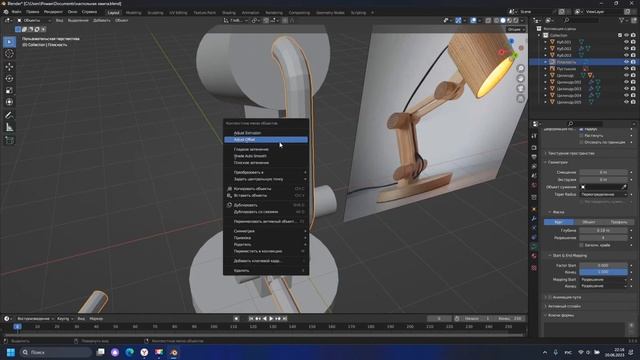This screenshot has width=640, height=360.
Task: Click the Factor Start value slider
Action: point(603,265)
